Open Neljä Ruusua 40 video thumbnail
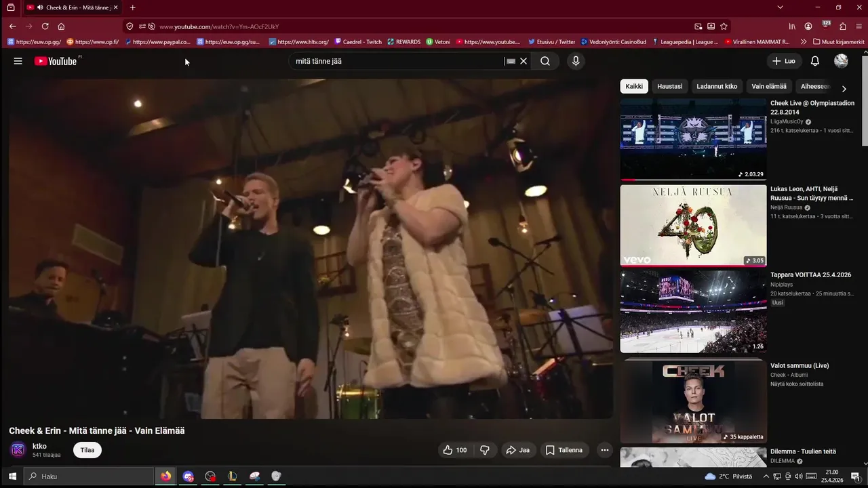 point(693,225)
